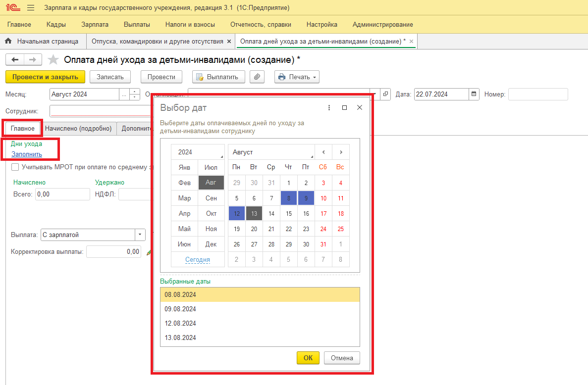Select the Начислено (подробно) form tab
This screenshot has height=385, width=588.
tap(78, 129)
